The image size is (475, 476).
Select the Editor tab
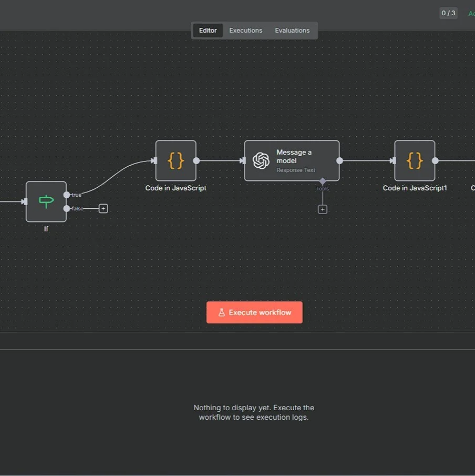pos(208,31)
